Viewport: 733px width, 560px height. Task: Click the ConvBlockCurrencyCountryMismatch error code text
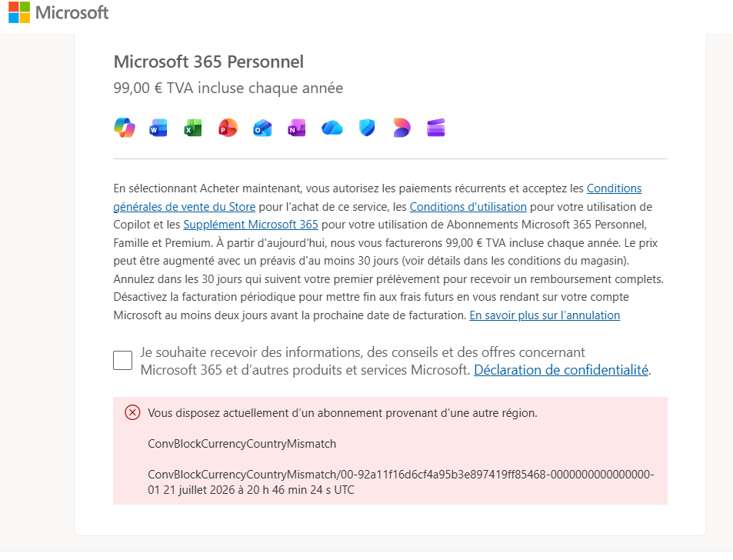(x=242, y=444)
